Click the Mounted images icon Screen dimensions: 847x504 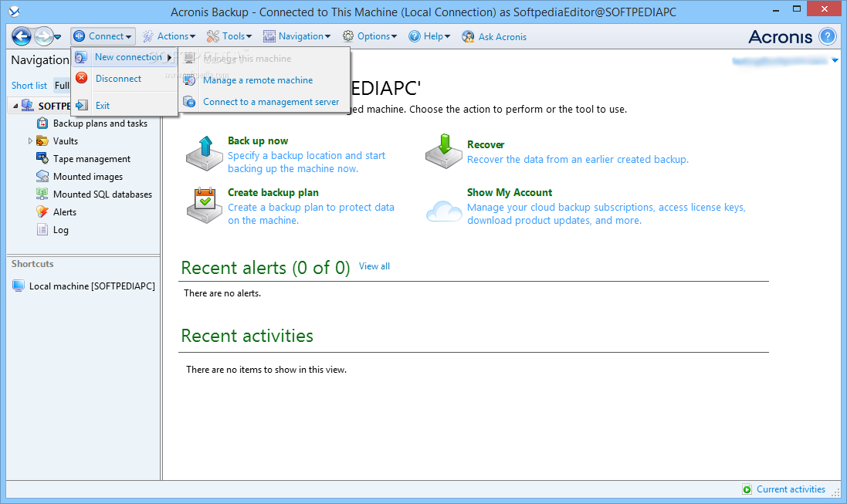(x=42, y=176)
